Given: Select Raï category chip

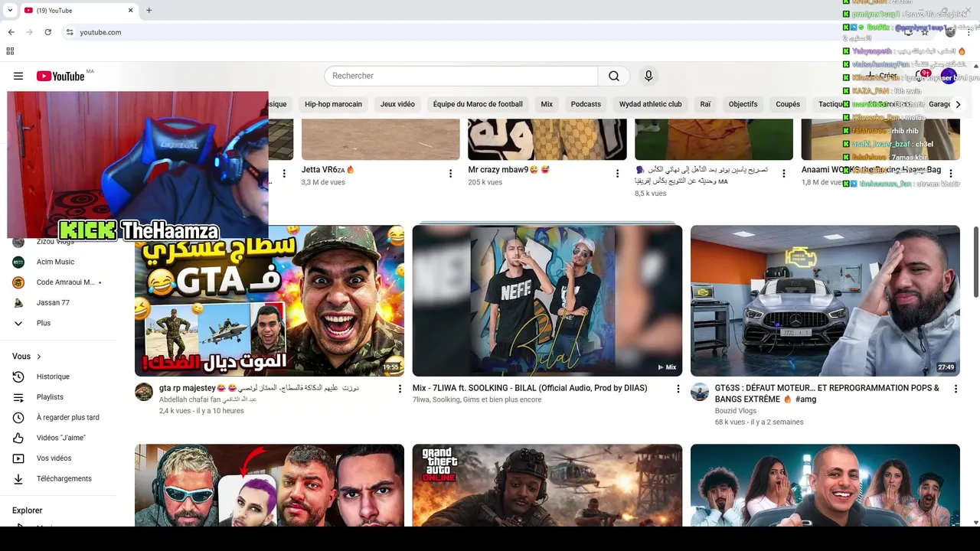Looking at the screenshot, I should (705, 104).
